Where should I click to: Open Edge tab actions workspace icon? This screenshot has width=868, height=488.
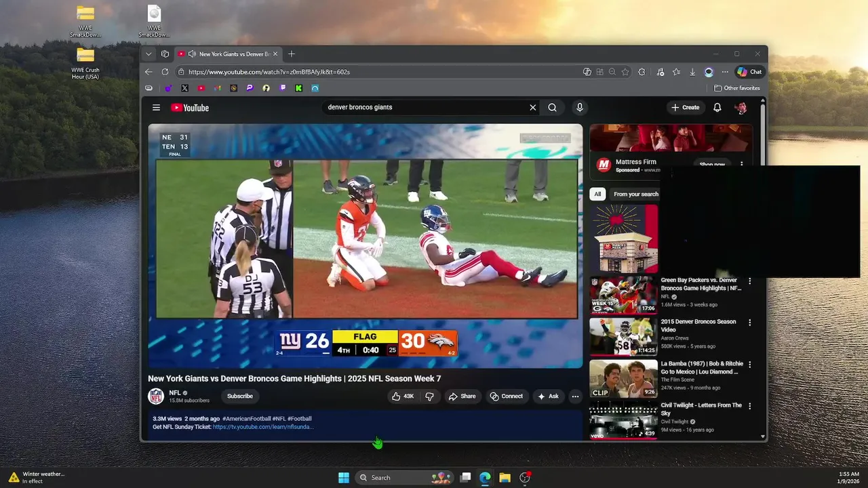click(165, 54)
